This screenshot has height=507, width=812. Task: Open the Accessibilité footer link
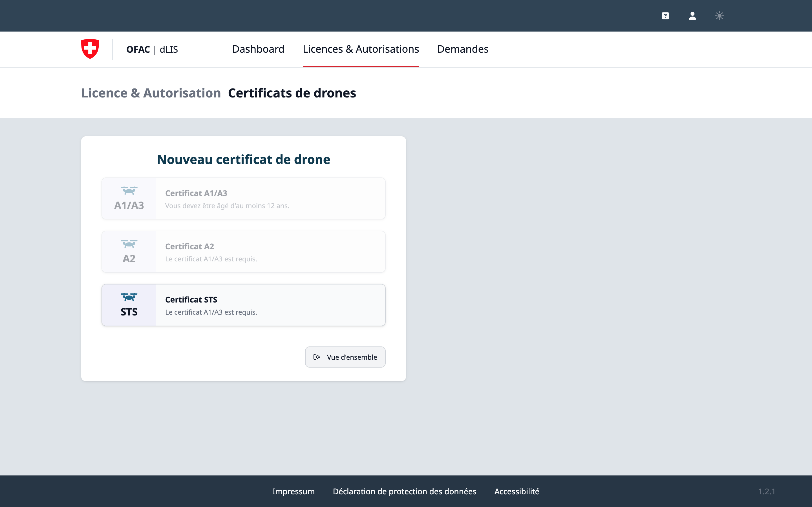(x=517, y=491)
